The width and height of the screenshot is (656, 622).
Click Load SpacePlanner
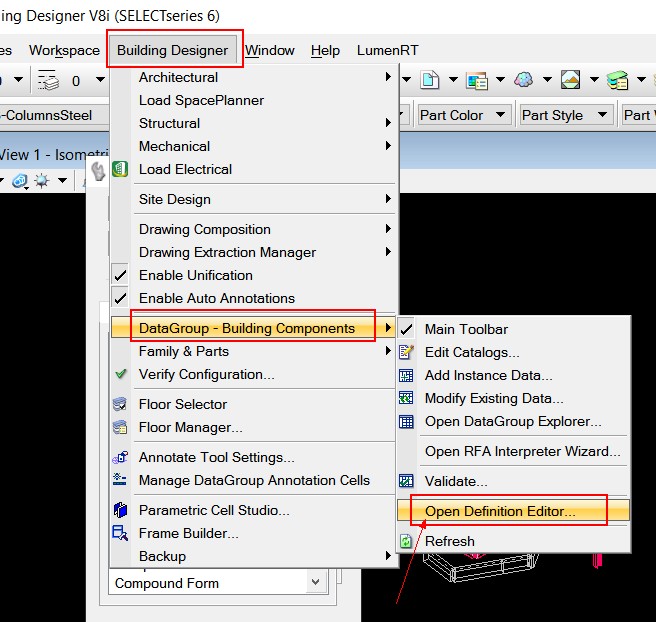pyautogui.click(x=254, y=100)
